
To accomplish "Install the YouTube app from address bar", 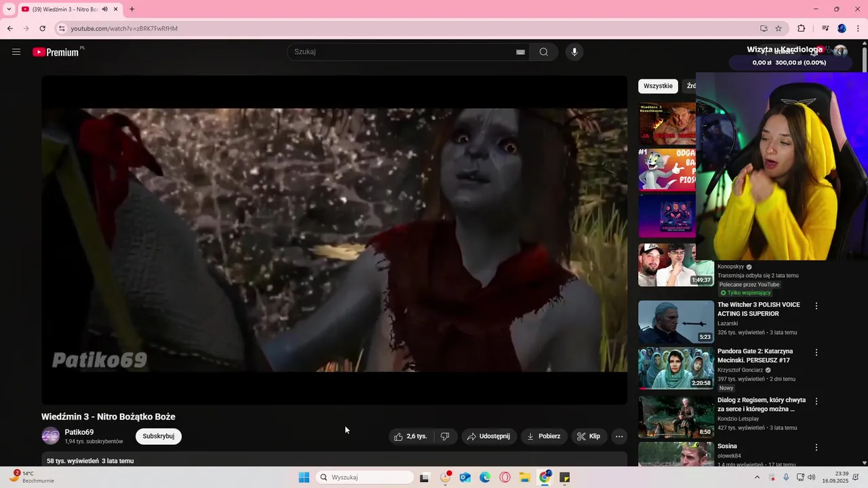I will pyautogui.click(x=764, y=28).
